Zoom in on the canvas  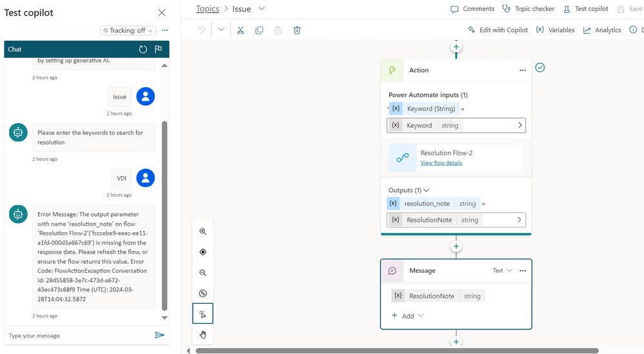click(203, 231)
